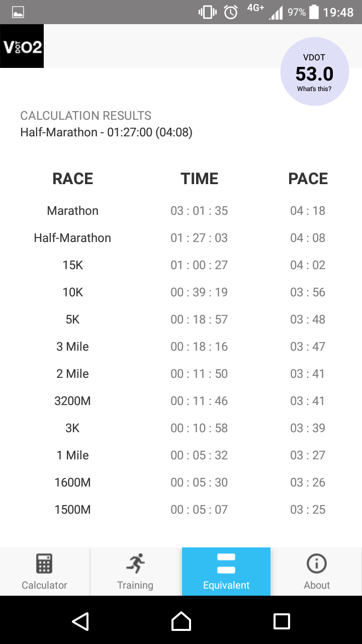The width and height of the screenshot is (362, 644).
Task: Tap the 10K race row label
Action: [x=73, y=292]
